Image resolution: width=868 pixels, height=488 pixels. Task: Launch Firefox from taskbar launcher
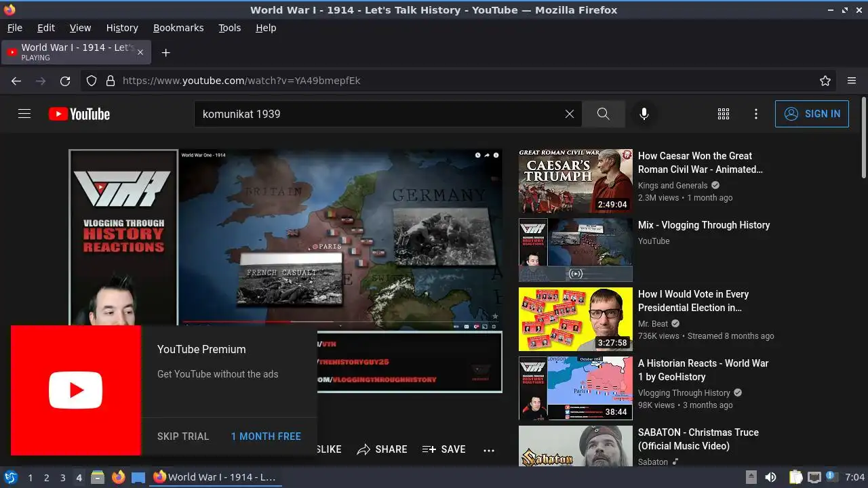coord(118,477)
